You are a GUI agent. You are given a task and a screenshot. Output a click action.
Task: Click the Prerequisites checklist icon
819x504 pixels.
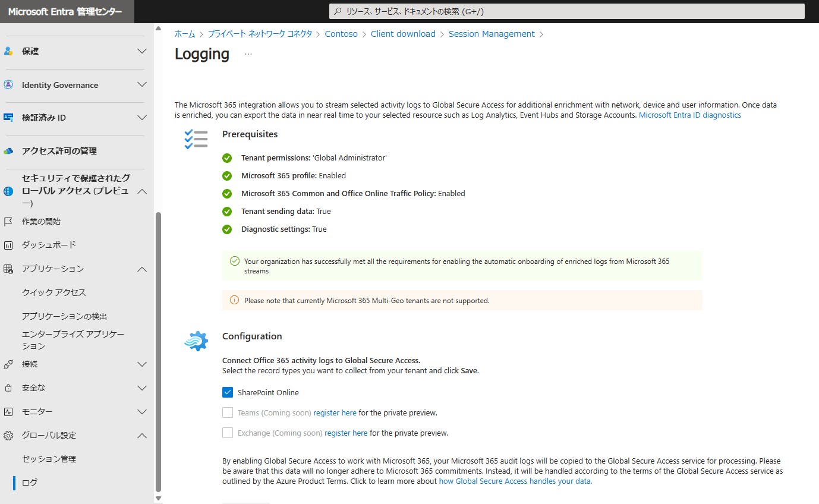[196, 138]
